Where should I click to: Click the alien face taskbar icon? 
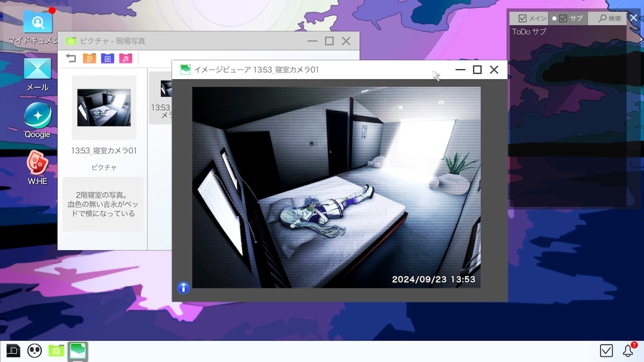pyautogui.click(x=34, y=350)
